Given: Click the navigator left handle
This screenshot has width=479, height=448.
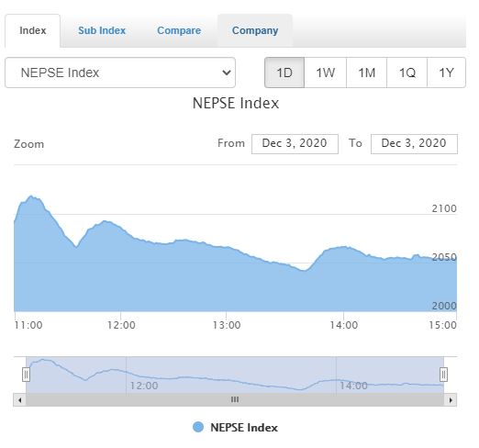Looking at the screenshot, I should pyautogui.click(x=26, y=375).
